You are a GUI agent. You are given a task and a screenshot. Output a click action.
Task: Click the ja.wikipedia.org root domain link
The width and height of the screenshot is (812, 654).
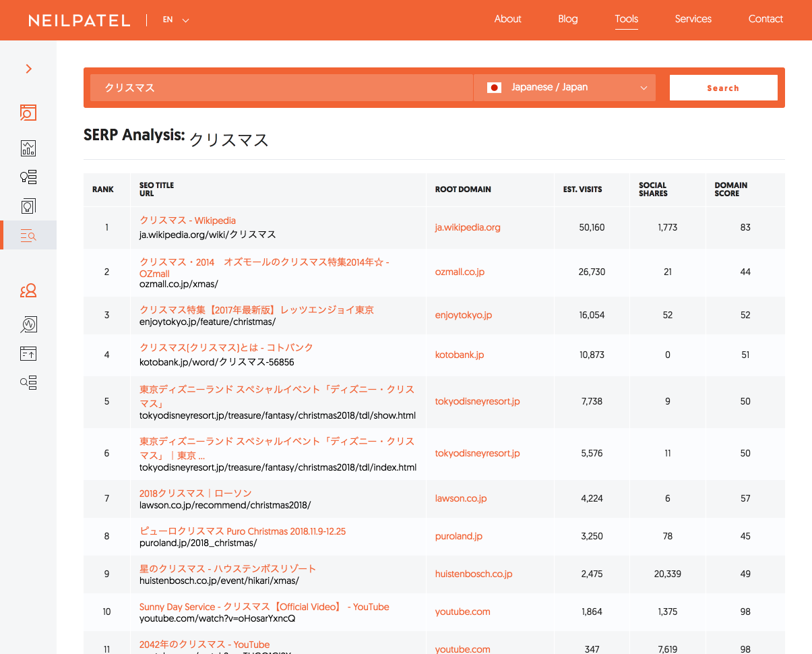pyautogui.click(x=468, y=227)
